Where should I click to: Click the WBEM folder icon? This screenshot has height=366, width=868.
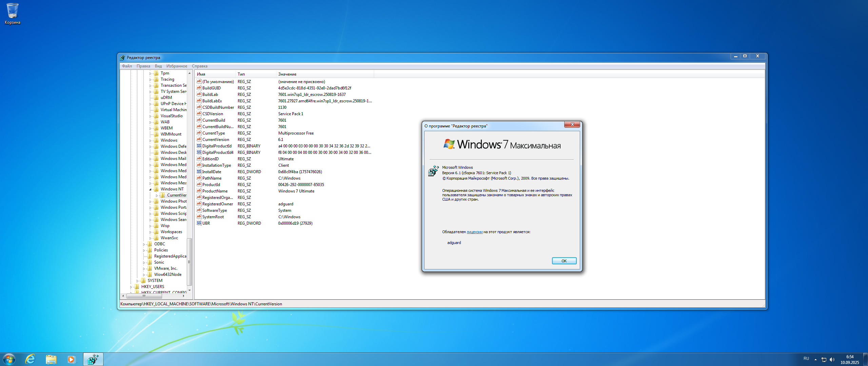click(x=156, y=128)
